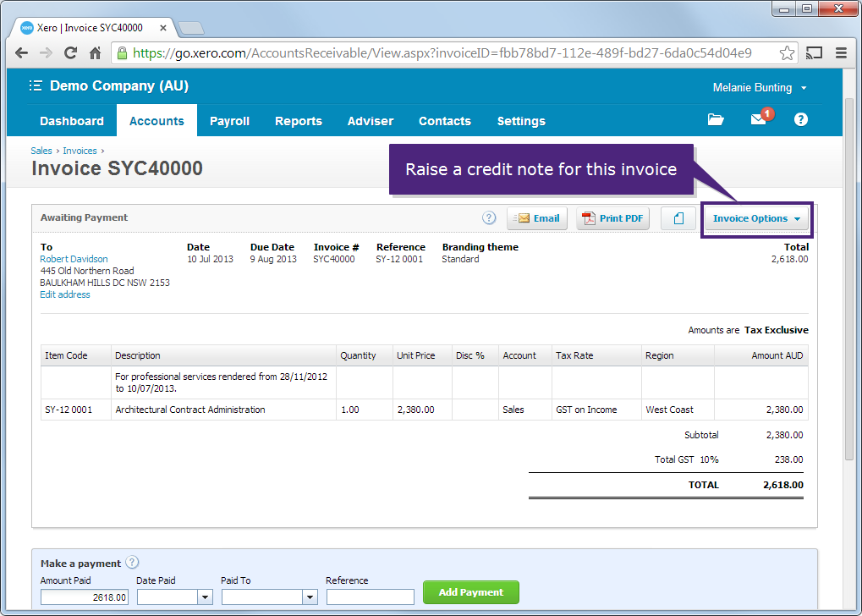Open the Reports menu
The height and width of the screenshot is (616, 862).
click(298, 120)
